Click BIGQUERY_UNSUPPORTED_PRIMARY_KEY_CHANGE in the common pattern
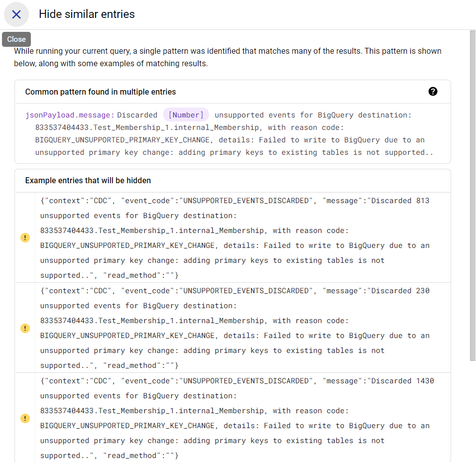The width and height of the screenshot is (476, 462). pyautogui.click(x=124, y=140)
